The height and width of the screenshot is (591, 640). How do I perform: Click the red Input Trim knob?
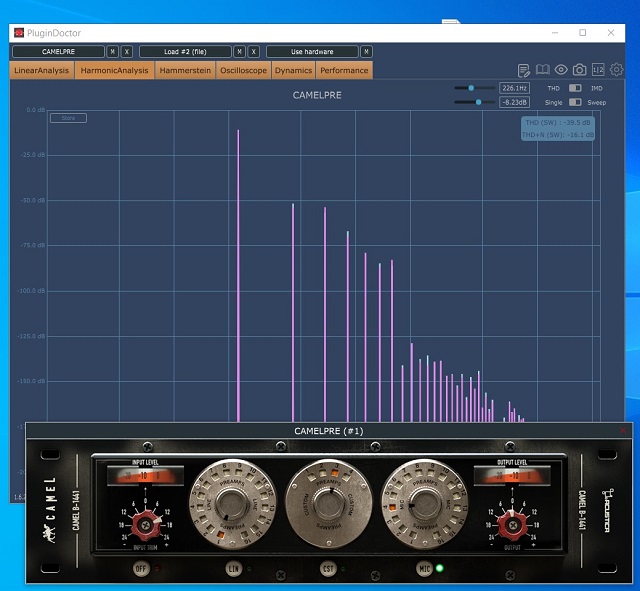click(145, 525)
